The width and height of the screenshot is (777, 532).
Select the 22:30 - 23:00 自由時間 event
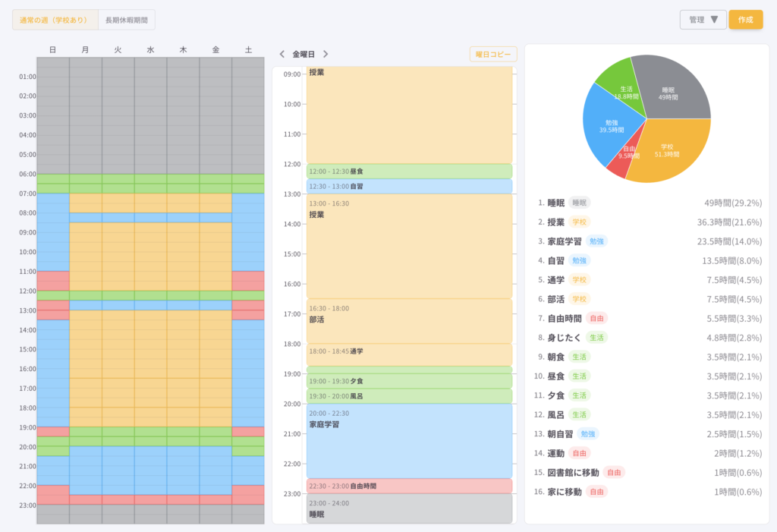(409, 486)
